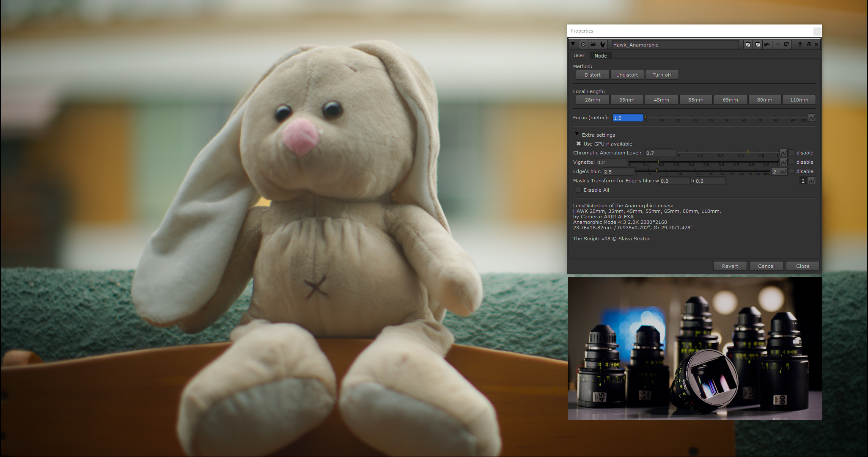868x457 pixels.
Task: Open the node help question mark
Action: coord(799,44)
